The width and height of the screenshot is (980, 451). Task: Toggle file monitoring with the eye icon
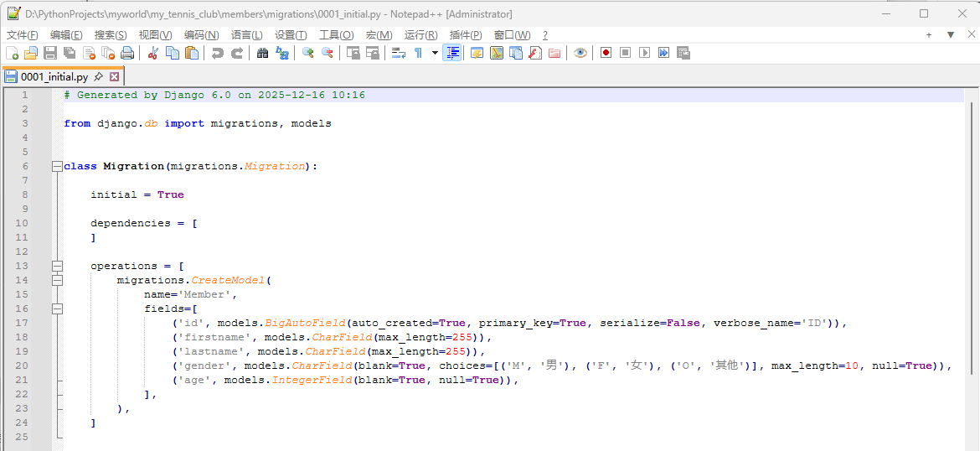pyautogui.click(x=580, y=53)
